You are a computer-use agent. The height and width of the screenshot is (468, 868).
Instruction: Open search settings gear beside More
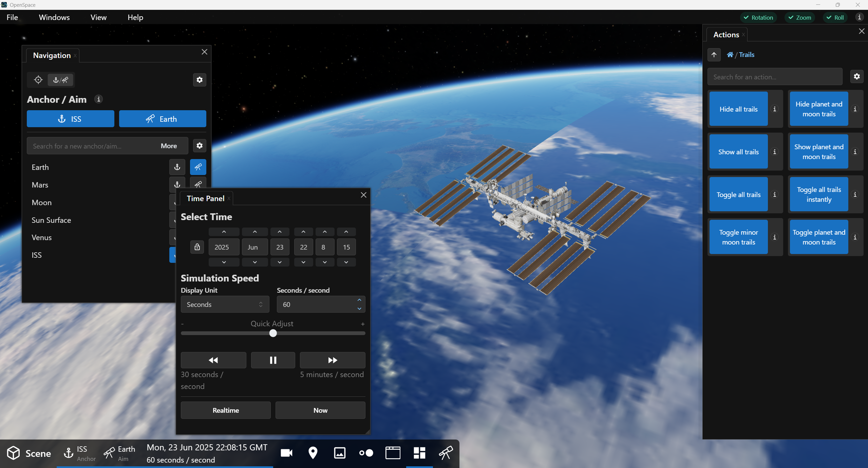[200, 145]
